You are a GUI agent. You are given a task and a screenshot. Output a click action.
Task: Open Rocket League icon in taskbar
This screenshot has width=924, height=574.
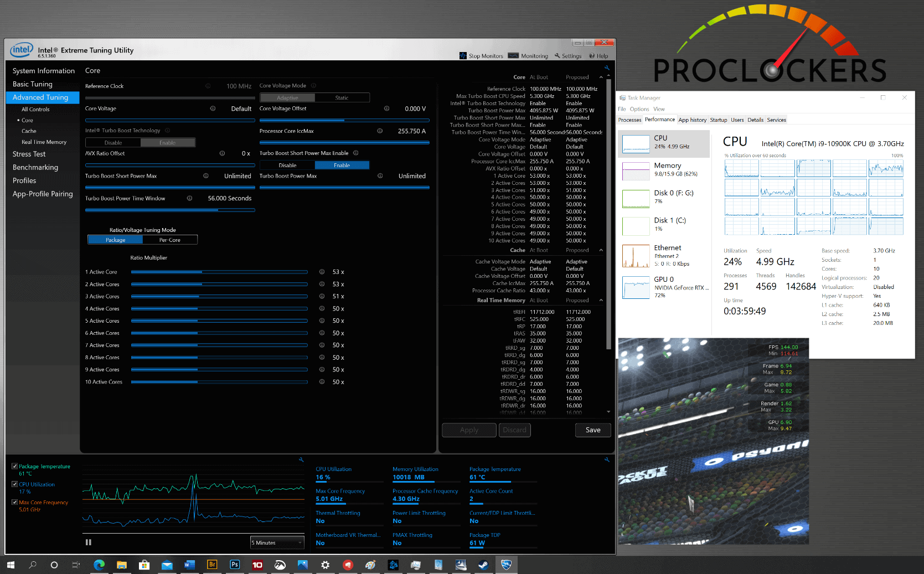pos(506,565)
